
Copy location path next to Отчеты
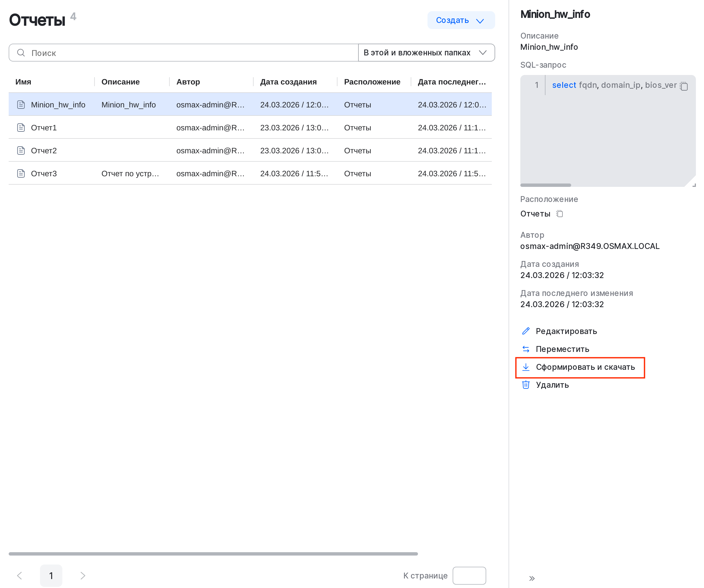pyautogui.click(x=559, y=214)
